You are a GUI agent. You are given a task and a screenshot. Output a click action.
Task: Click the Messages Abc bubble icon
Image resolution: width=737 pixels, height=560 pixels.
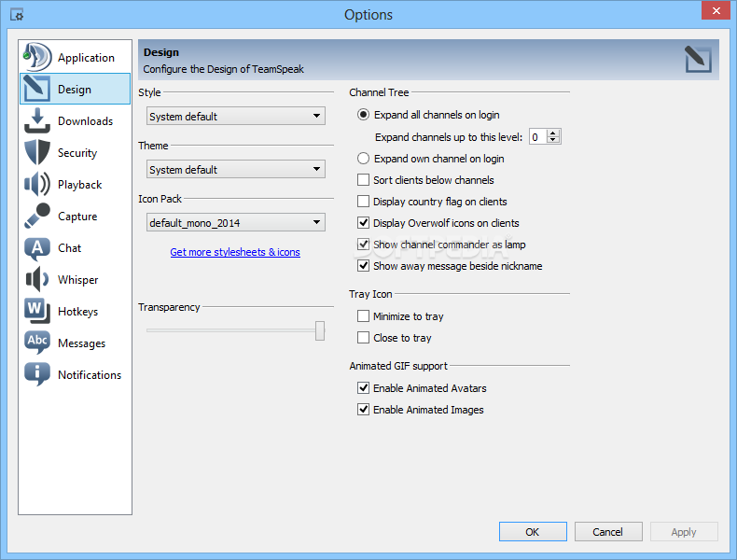(37, 343)
